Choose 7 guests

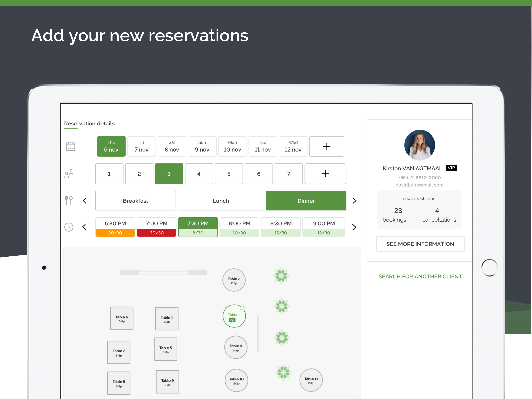pyautogui.click(x=289, y=174)
